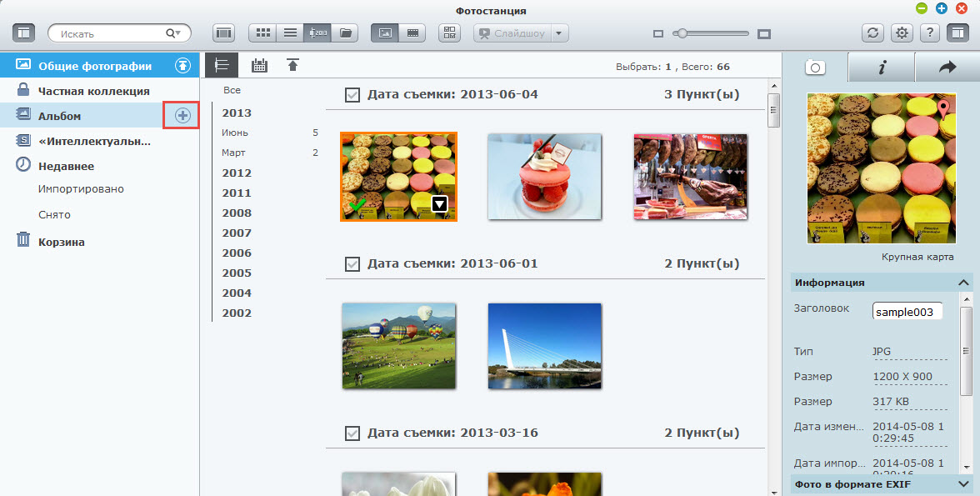Open the Импортировано list
Viewport: 980px width, 496px height.
tap(81, 189)
